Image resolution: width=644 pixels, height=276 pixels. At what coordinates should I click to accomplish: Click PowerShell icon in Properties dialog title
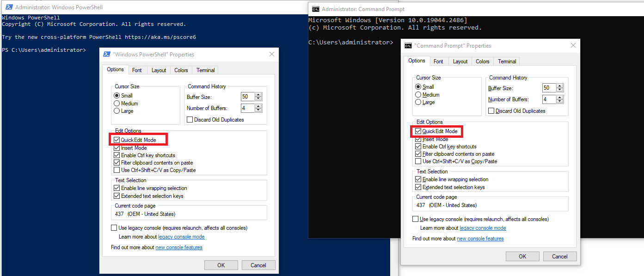107,54
